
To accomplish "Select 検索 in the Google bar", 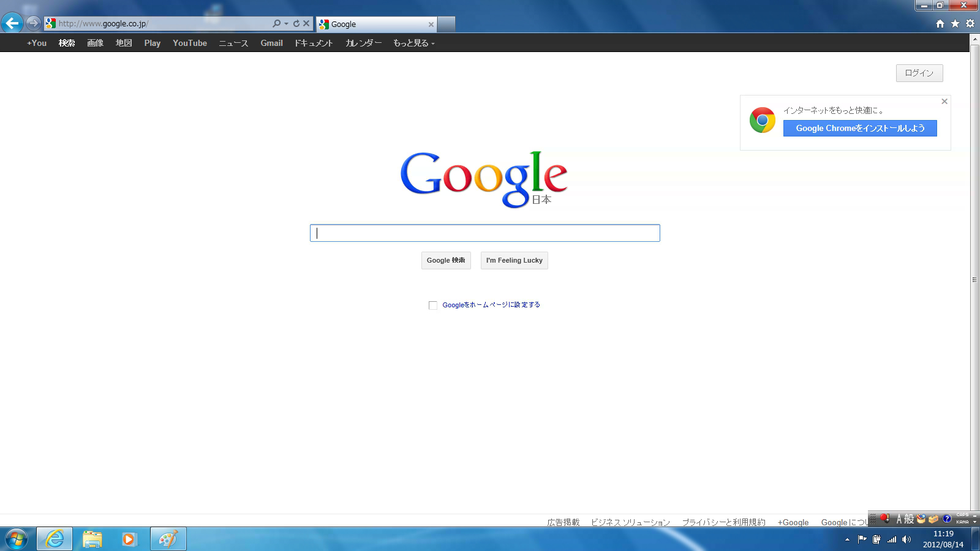I will (x=67, y=43).
